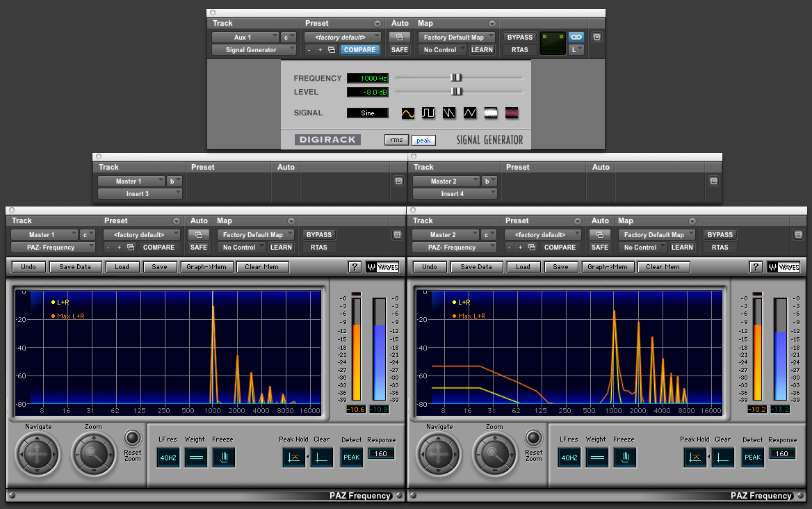Click the channel link icon in Signal Generator
The image size is (812, 509).
coord(576,38)
